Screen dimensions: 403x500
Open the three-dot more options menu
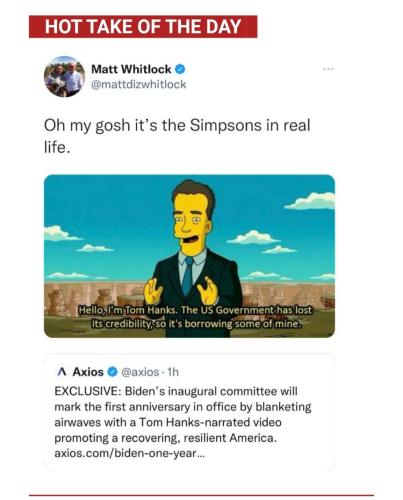(328, 69)
